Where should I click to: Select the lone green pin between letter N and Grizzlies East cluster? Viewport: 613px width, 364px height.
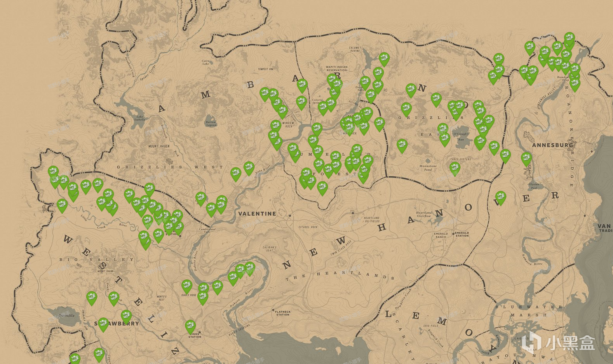tap(436, 100)
